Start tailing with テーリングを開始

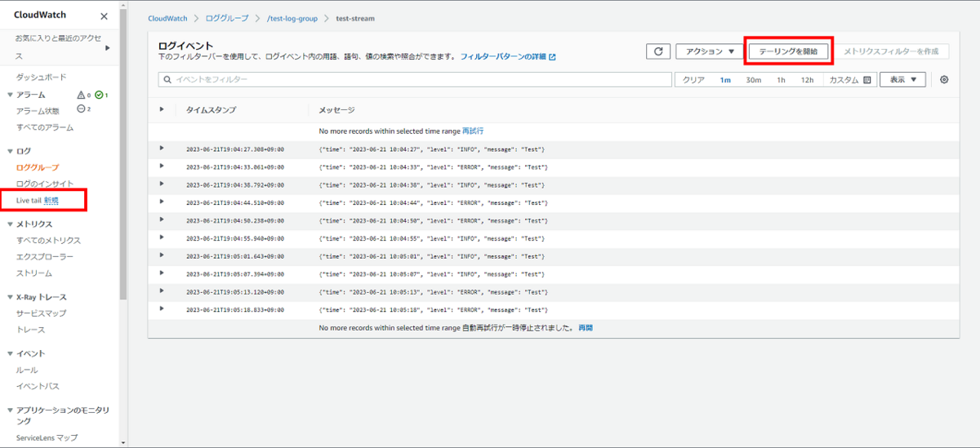click(x=788, y=51)
